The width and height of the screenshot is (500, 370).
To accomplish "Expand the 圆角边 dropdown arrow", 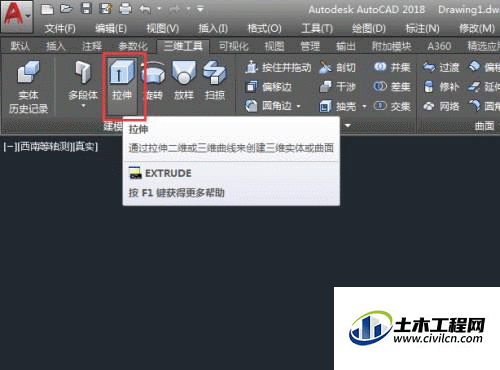I will pyautogui.click(x=299, y=107).
